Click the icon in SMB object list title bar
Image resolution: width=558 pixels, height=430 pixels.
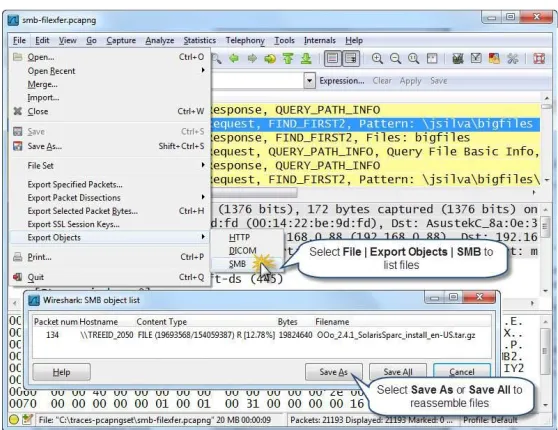point(34,300)
